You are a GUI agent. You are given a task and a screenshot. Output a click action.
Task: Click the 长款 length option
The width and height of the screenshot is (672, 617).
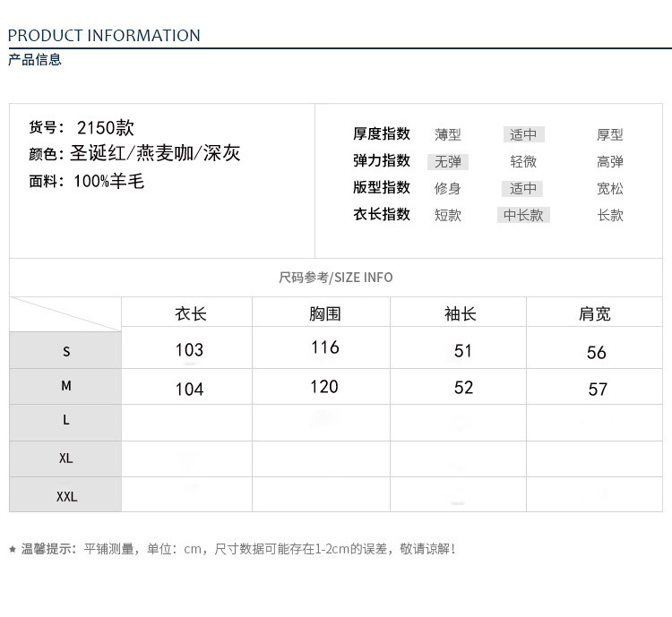[609, 216]
